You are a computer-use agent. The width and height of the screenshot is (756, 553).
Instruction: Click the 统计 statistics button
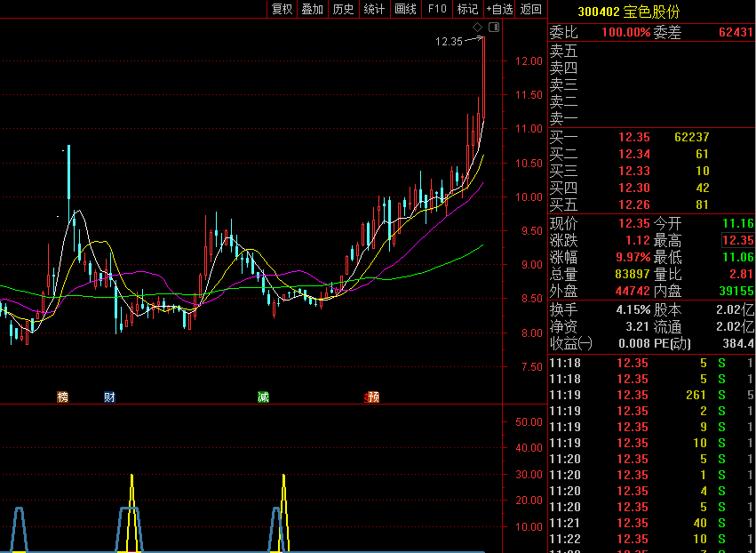point(374,9)
